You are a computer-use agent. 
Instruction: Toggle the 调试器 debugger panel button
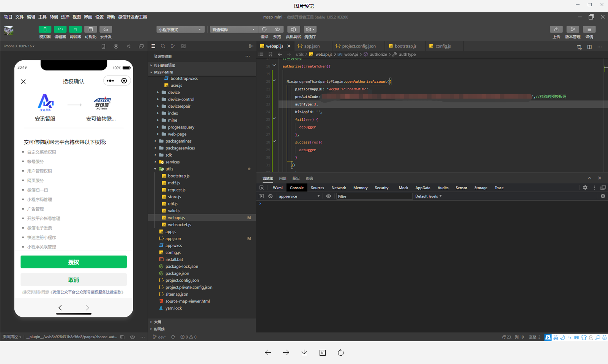tap(75, 29)
